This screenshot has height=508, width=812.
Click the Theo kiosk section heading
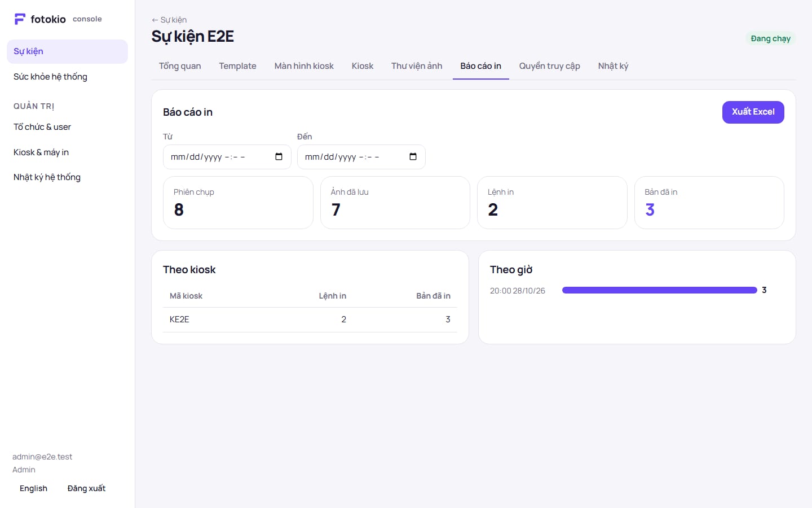coord(189,270)
